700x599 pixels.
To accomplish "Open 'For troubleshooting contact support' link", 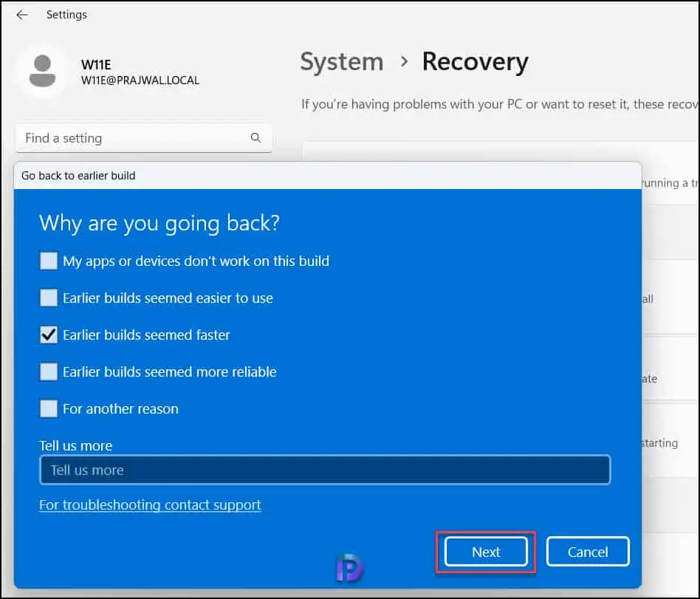I will pyautogui.click(x=150, y=504).
